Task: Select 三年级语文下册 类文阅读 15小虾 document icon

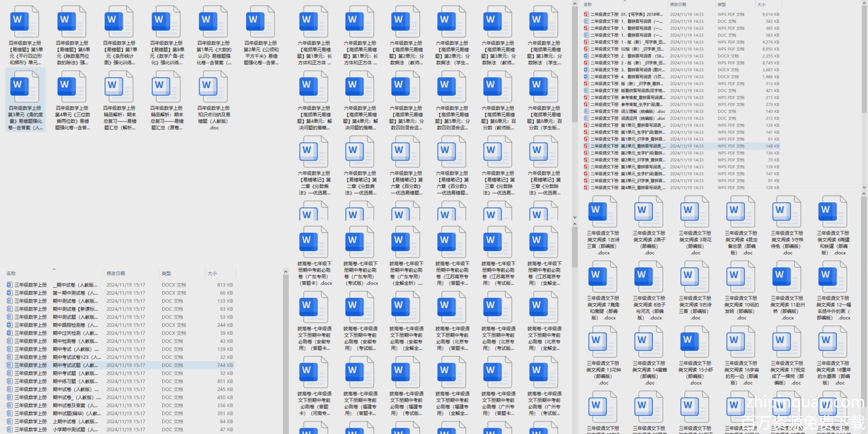Action: [x=695, y=342]
